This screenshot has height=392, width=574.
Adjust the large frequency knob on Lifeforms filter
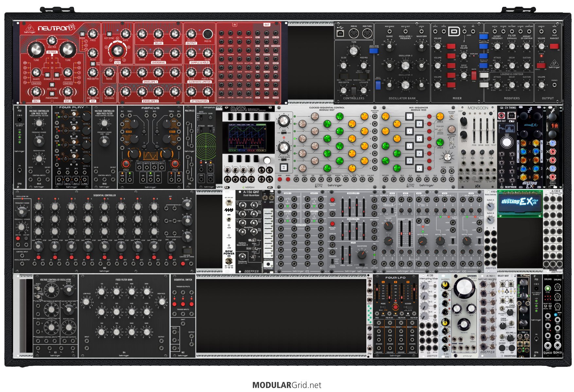pos(464,288)
